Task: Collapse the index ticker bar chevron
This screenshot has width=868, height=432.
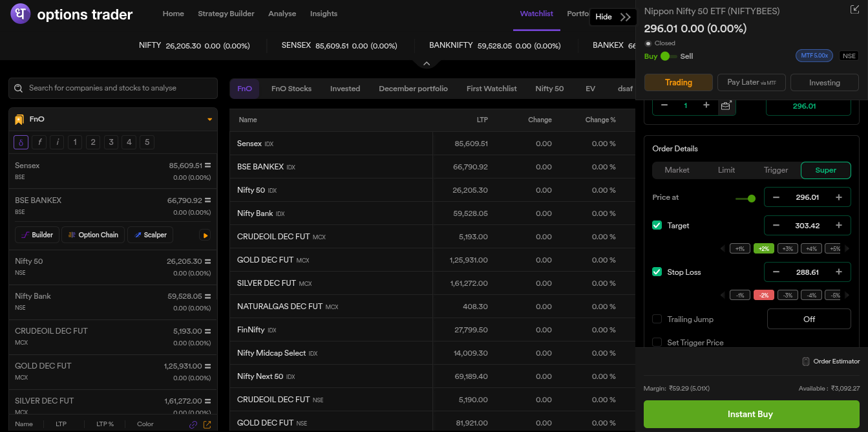Action: coord(426,63)
